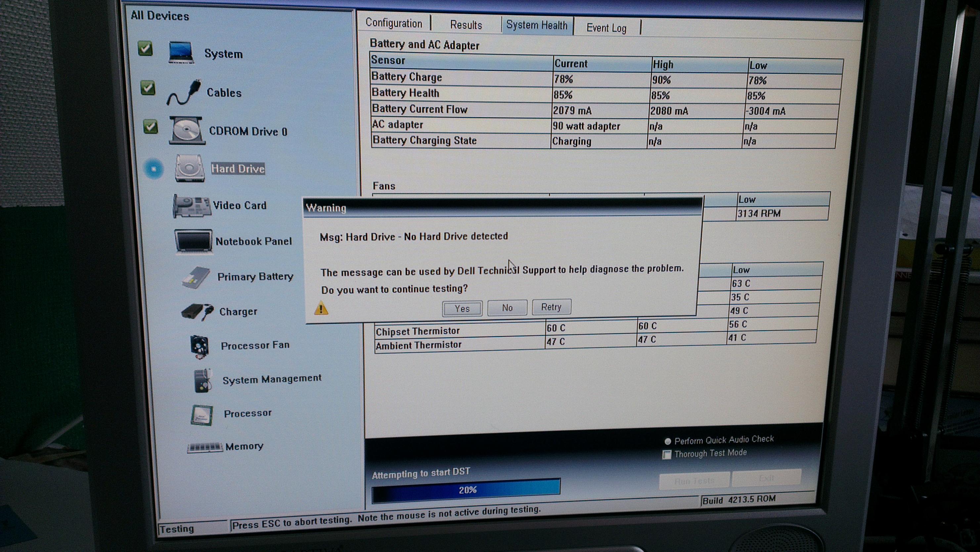Open the Event Log tab
Screen dimensions: 980x552
pos(606,28)
